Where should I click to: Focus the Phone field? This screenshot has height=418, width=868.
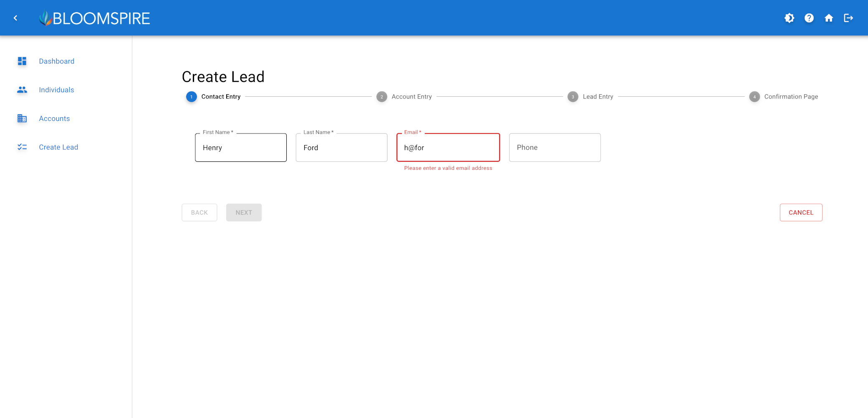(x=555, y=148)
